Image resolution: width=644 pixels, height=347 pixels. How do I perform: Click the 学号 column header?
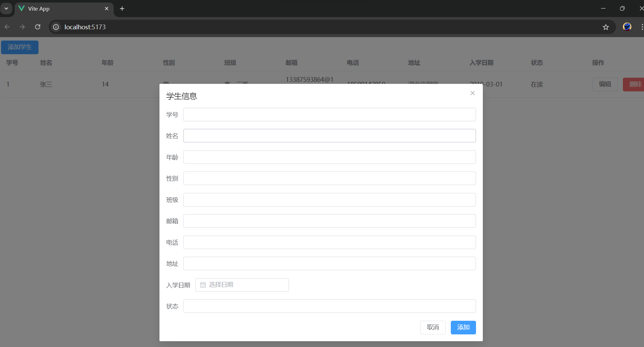click(x=12, y=63)
